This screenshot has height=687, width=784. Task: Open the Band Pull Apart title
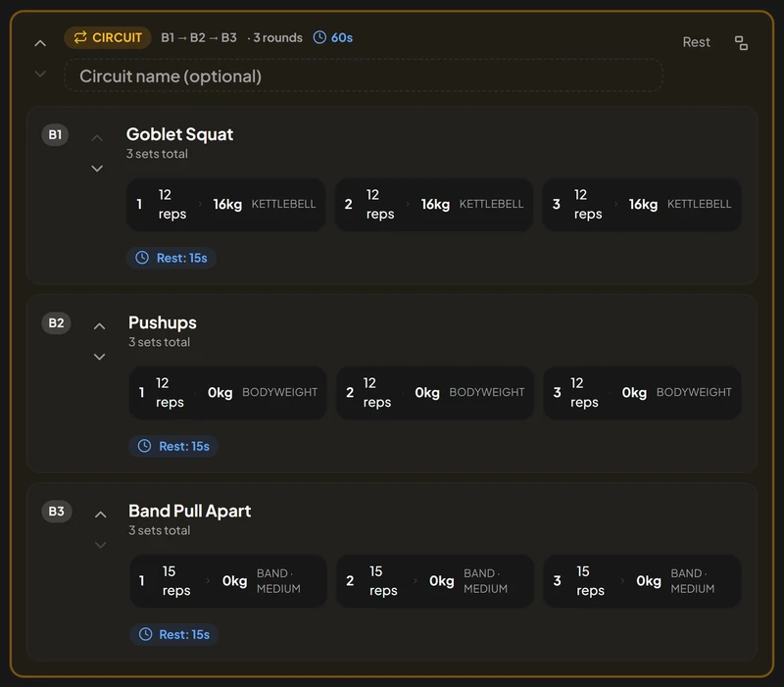tap(189, 511)
